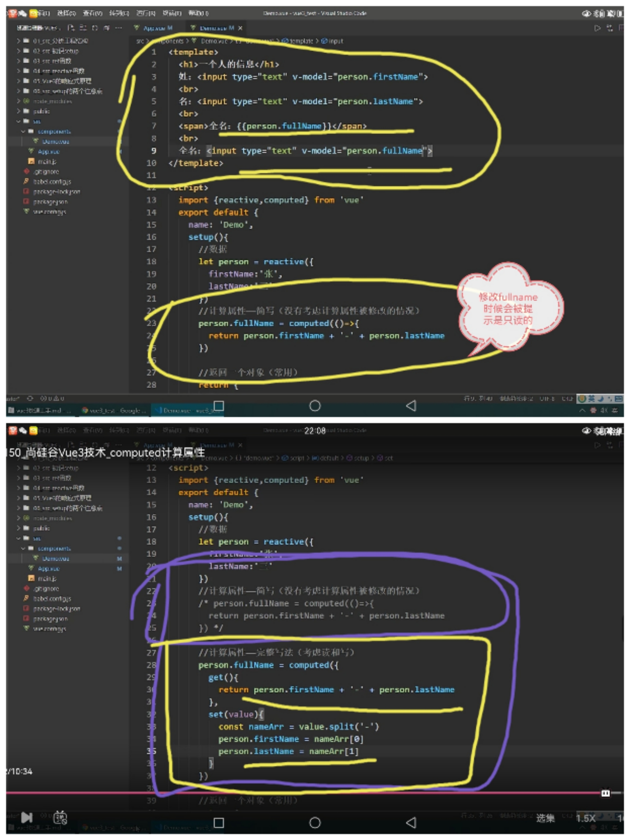Open main.js in the upper file tree
This screenshot has width=630, height=840.
(47, 161)
